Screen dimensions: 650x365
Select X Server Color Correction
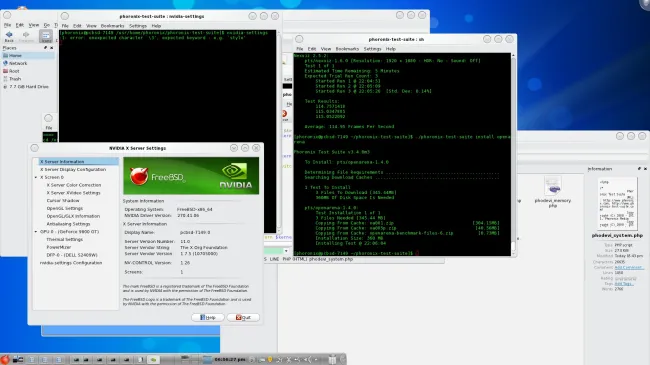point(74,185)
